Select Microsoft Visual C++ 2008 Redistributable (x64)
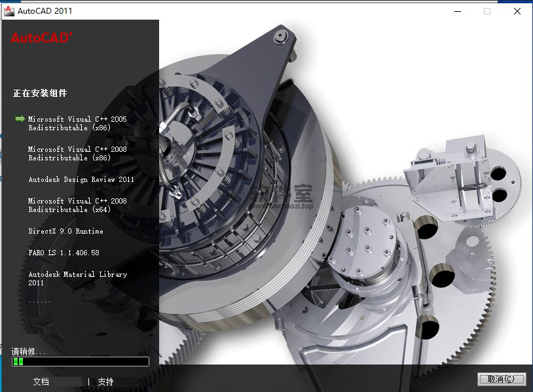 click(77, 205)
